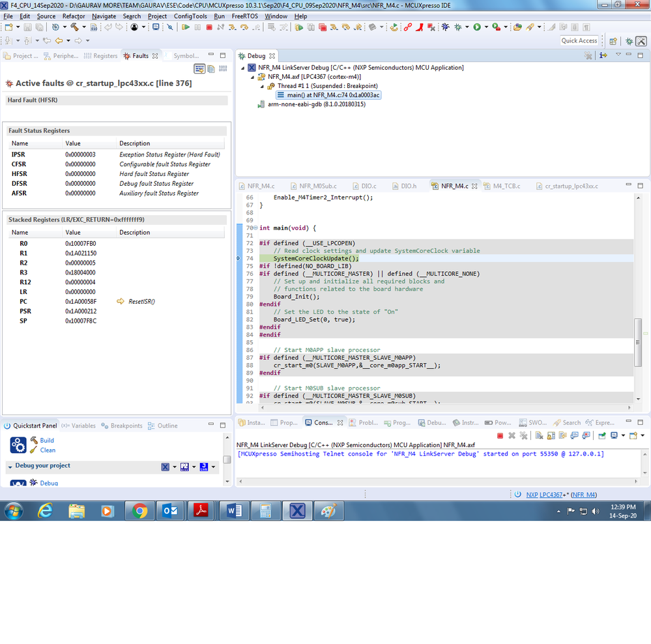Viewport: 651px width, 644px height.
Task: Click the hammer Build icon in main toolbar
Action: [75, 27]
